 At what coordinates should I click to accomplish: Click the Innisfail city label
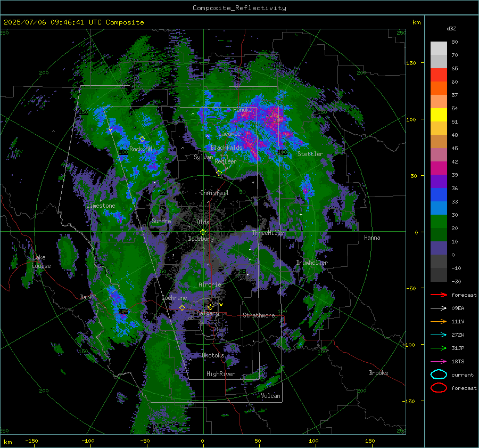(x=214, y=193)
